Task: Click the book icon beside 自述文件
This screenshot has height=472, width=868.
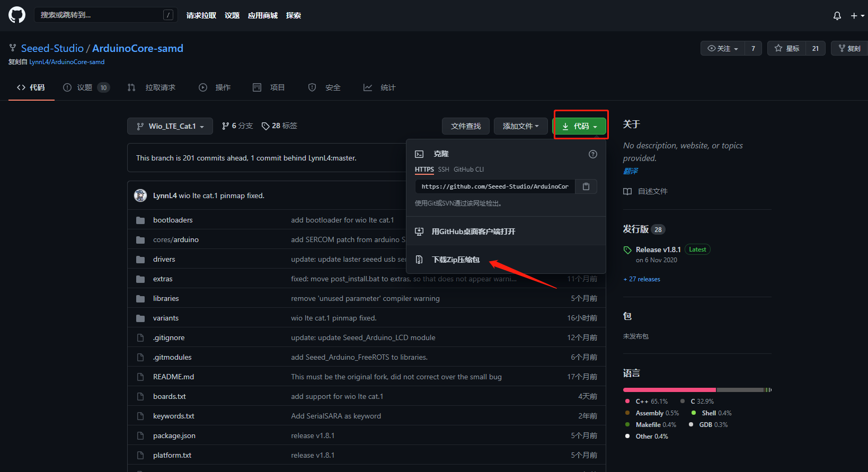Action: [627, 191]
